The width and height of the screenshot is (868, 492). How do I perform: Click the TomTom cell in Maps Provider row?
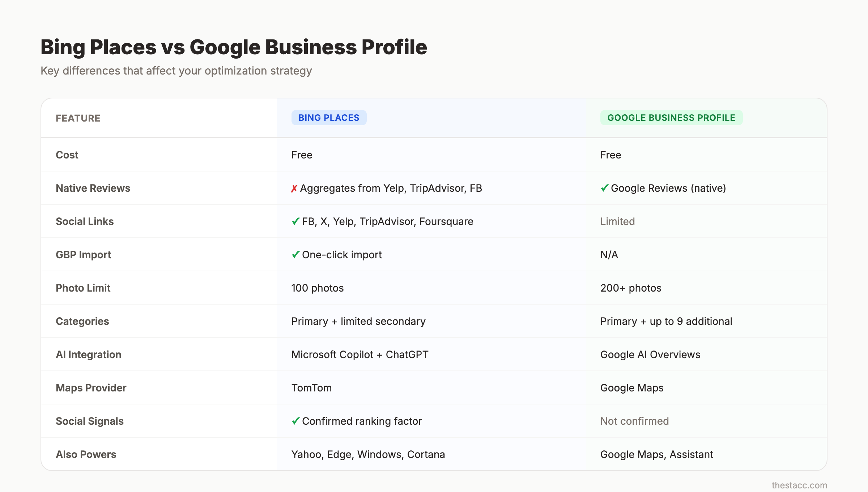point(311,388)
